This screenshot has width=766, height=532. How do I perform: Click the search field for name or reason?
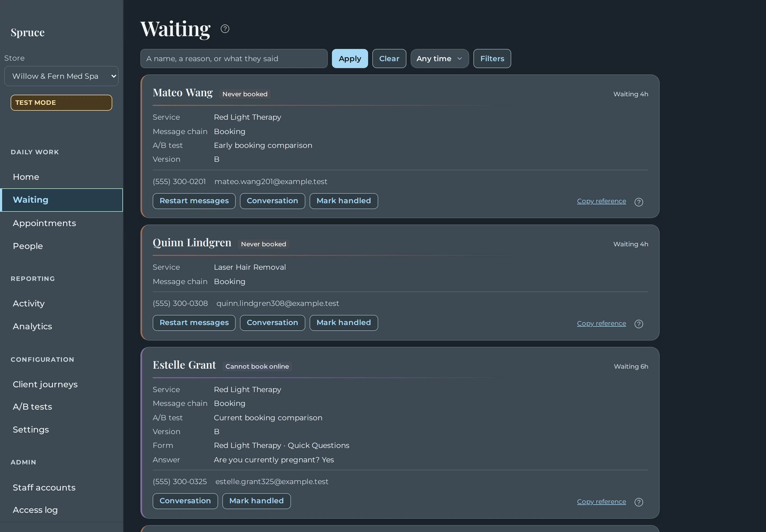click(234, 59)
